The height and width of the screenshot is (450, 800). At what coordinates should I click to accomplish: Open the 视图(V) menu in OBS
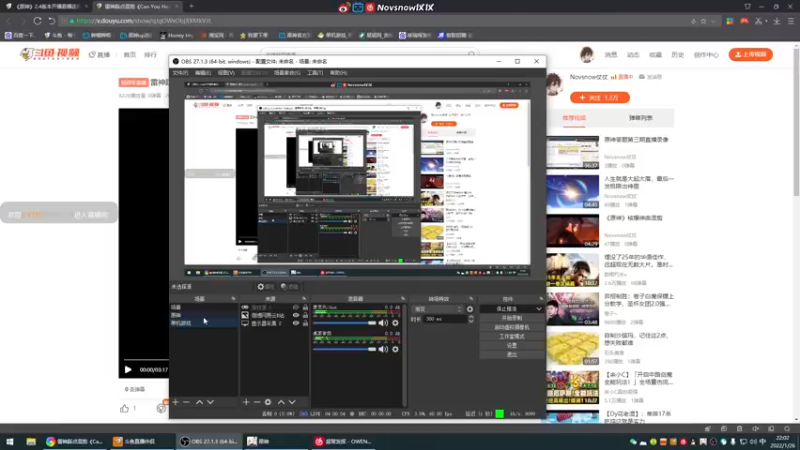tap(226, 73)
